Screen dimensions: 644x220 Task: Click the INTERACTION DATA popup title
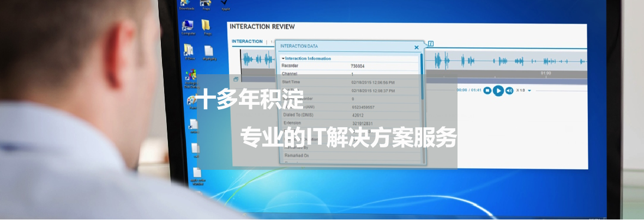click(x=299, y=46)
